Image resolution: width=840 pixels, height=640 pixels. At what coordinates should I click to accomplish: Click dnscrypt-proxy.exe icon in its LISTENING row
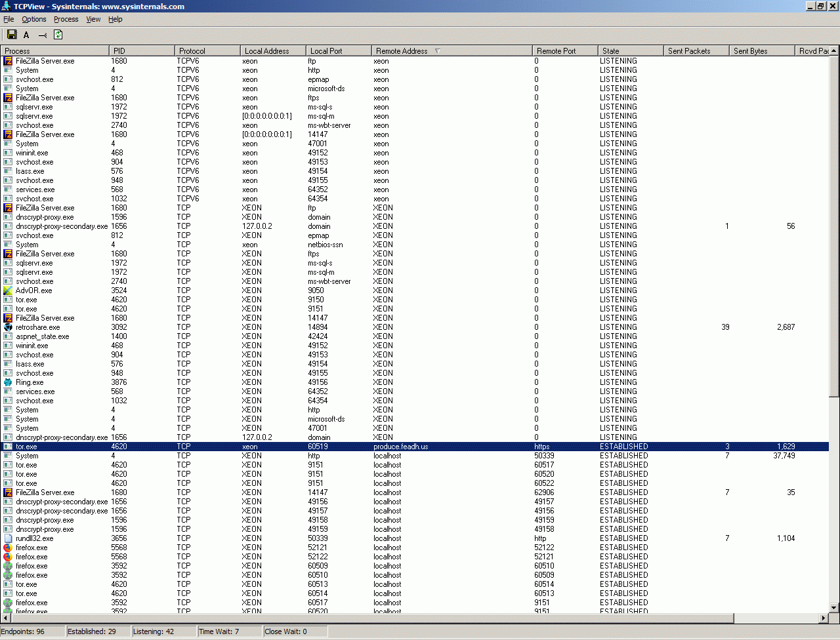8,217
